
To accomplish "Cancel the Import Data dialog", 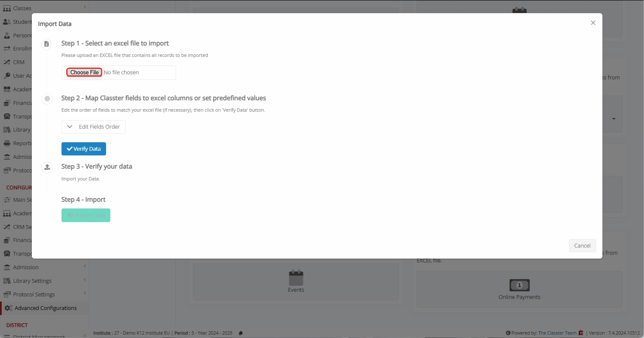I will point(582,245).
